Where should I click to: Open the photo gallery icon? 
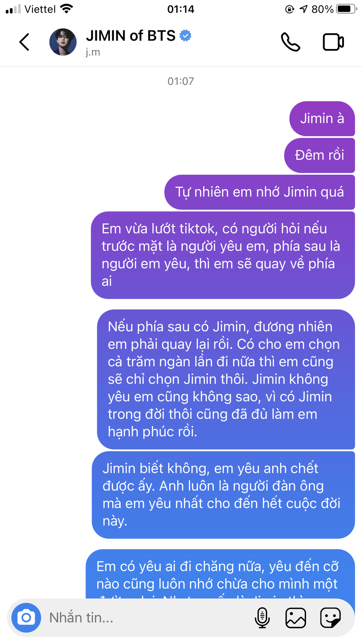296,618
